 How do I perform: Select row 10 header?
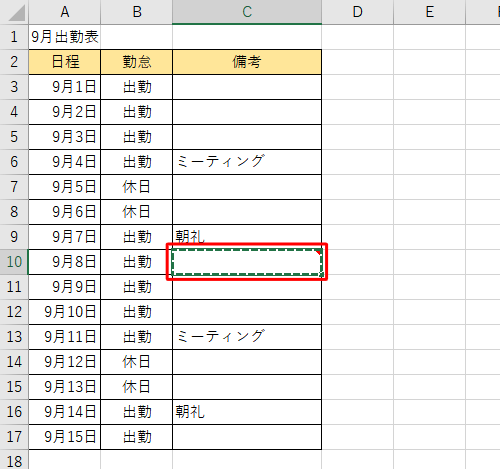point(14,262)
